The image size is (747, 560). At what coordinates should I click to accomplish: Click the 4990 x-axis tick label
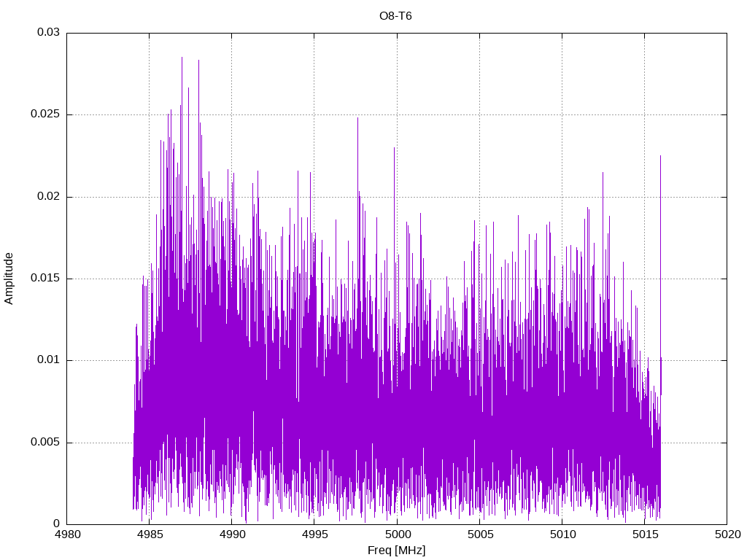[233, 534]
